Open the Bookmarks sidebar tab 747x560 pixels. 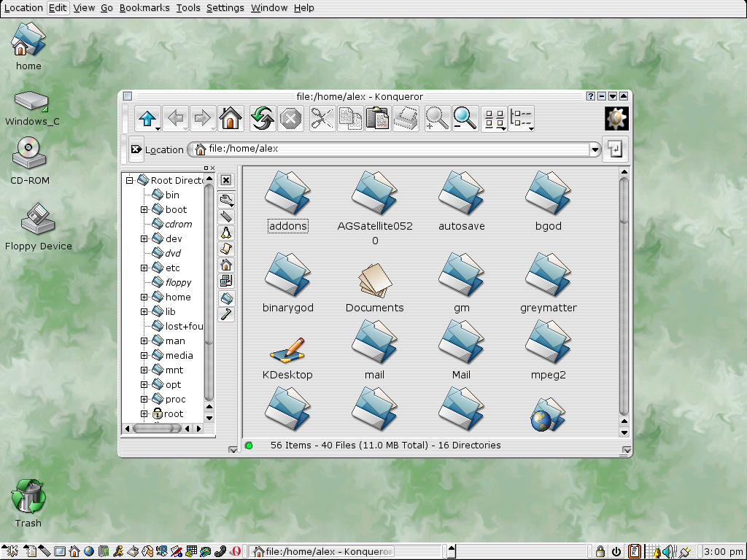(x=226, y=217)
